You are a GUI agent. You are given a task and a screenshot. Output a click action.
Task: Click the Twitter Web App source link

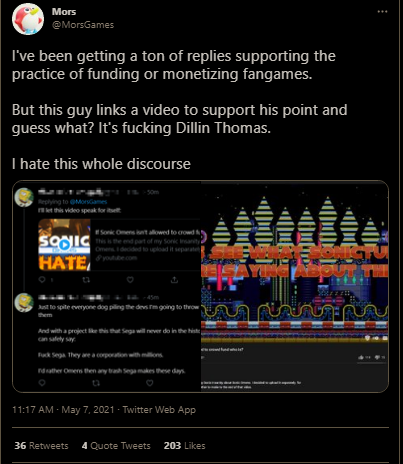(x=159, y=410)
